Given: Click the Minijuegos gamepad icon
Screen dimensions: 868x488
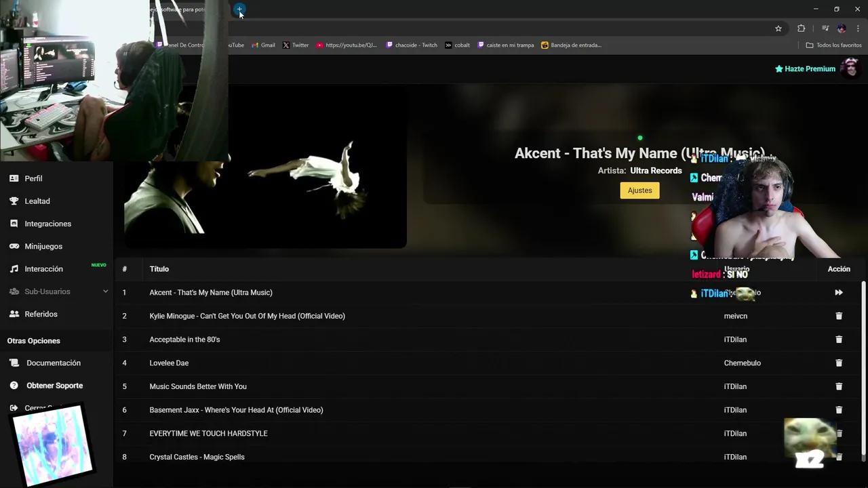Looking at the screenshot, I should point(14,247).
